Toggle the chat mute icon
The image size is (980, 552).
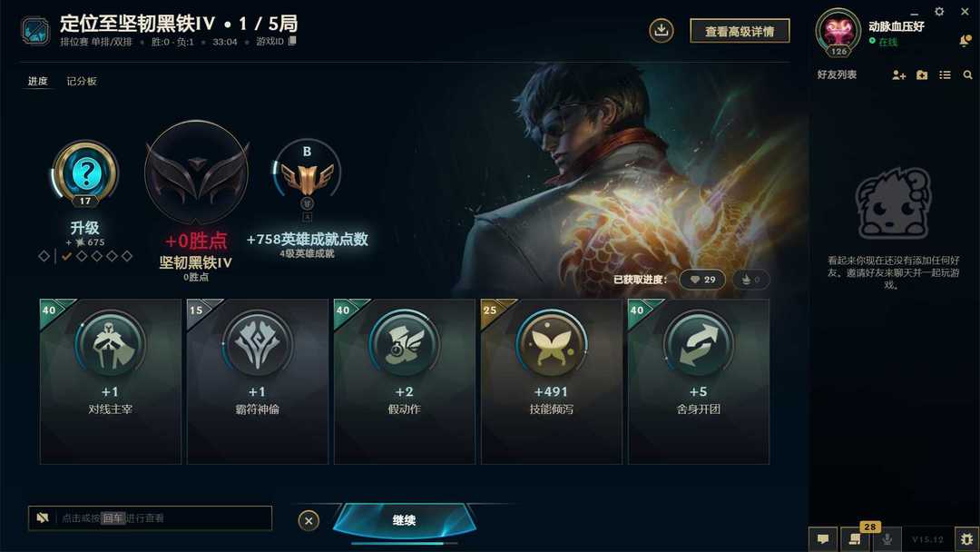pyautogui.click(x=43, y=517)
